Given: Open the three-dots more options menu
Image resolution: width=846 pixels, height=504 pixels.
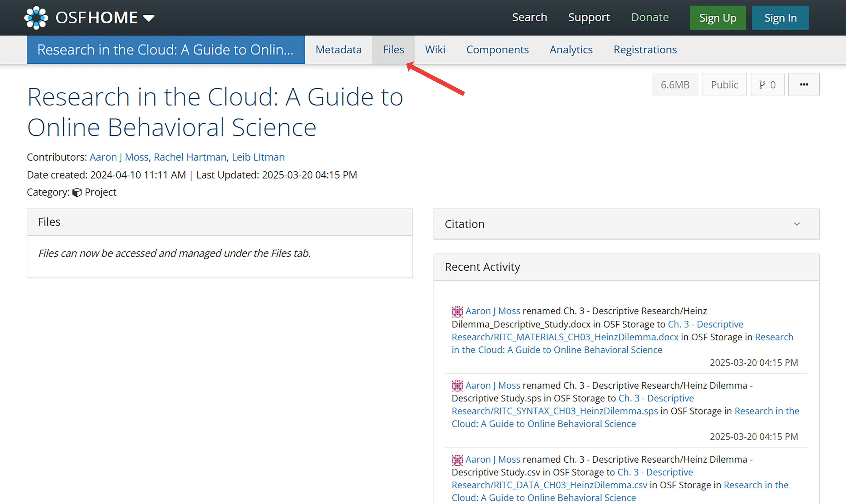Looking at the screenshot, I should click(804, 85).
